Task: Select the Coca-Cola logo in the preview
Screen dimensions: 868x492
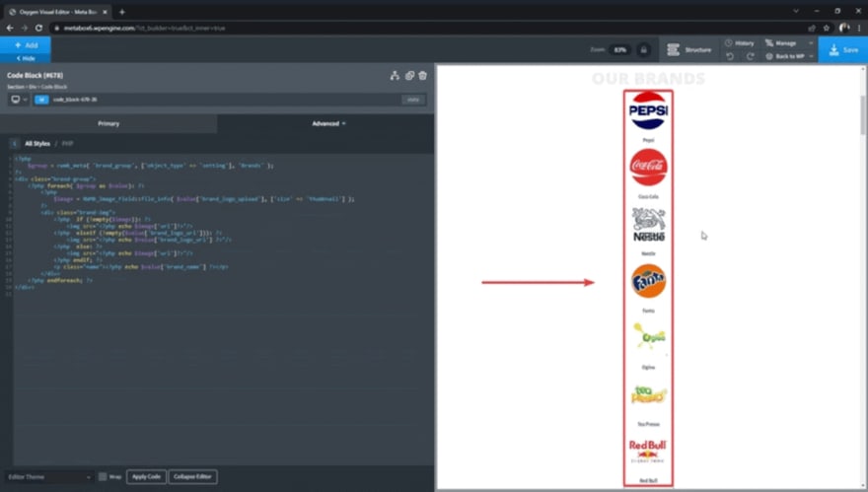Action: point(648,168)
